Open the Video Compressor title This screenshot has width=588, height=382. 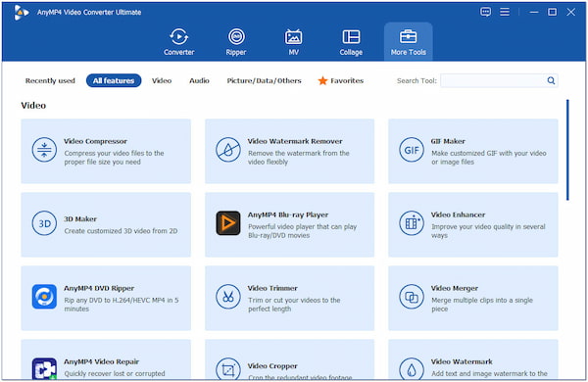click(x=95, y=141)
